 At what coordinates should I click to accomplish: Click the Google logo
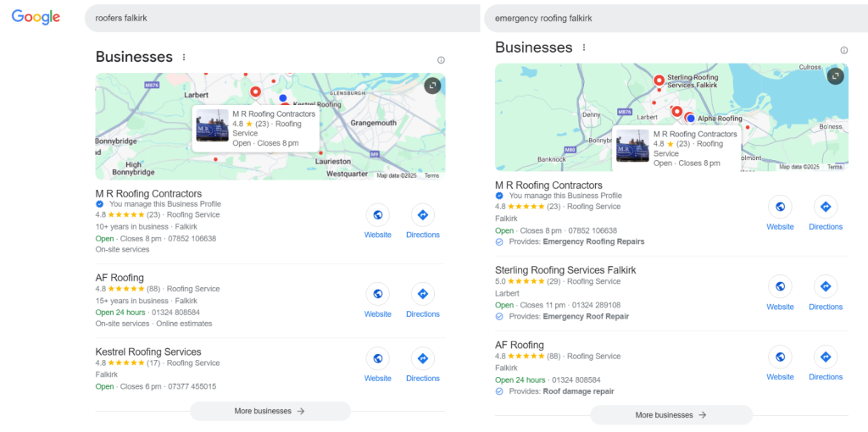tap(36, 17)
